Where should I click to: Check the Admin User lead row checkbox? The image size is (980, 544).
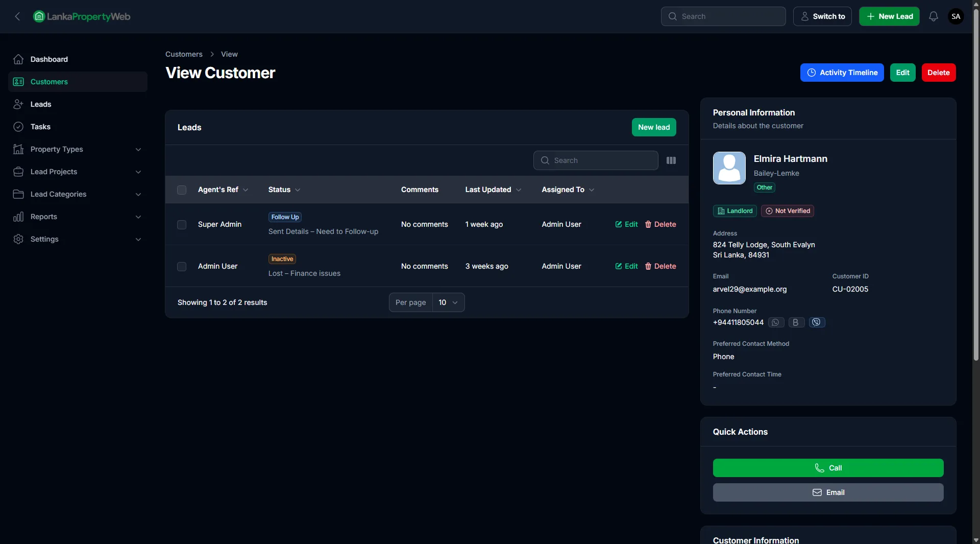(182, 267)
